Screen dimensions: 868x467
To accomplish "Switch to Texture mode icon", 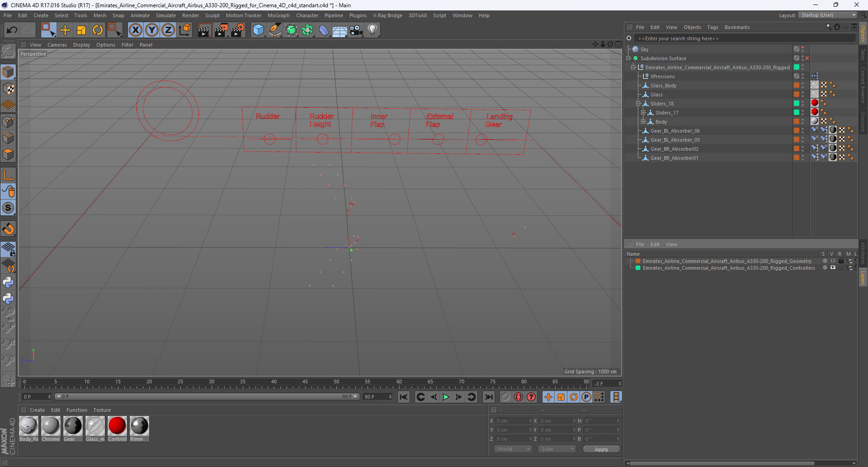I will (8, 89).
